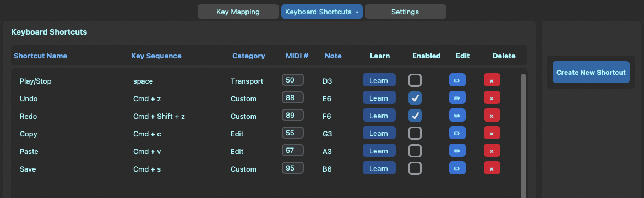This screenshot has height=198, width=644.
Task: Delete the Undo shortcut
Action: point(492,98)
